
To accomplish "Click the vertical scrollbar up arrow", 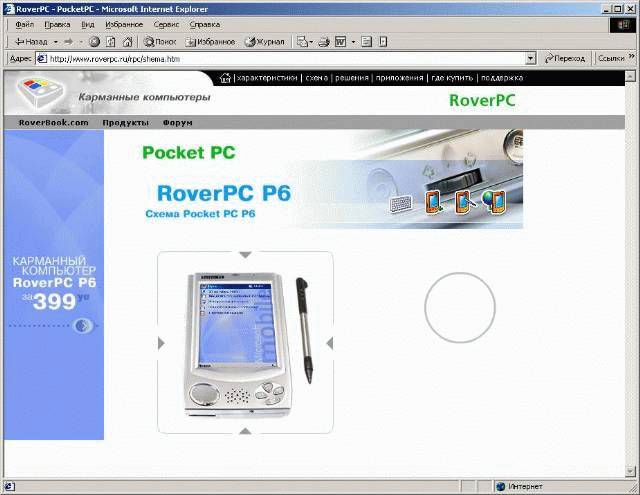I will pos(630,75).
